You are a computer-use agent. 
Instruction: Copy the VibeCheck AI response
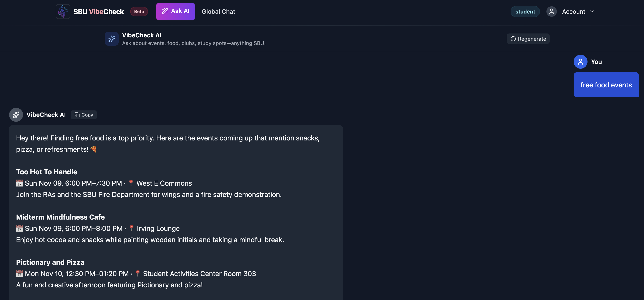point(84,115)
